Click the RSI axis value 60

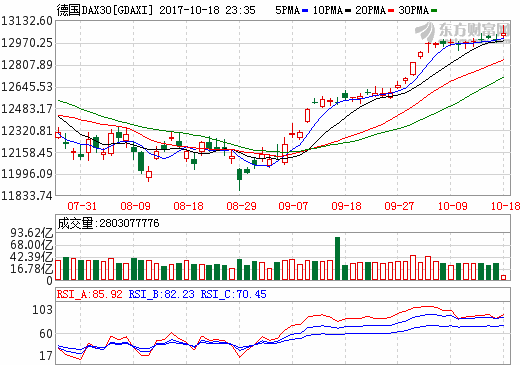tap(46, 334)
